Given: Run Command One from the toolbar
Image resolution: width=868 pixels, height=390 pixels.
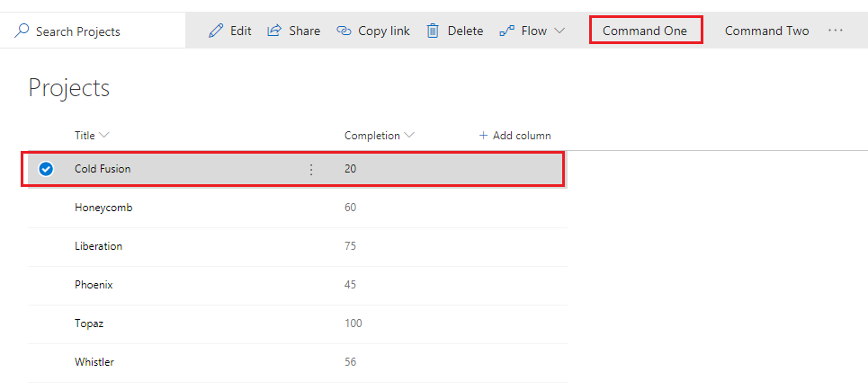Looking at the screenshot, I should (645, 31).
